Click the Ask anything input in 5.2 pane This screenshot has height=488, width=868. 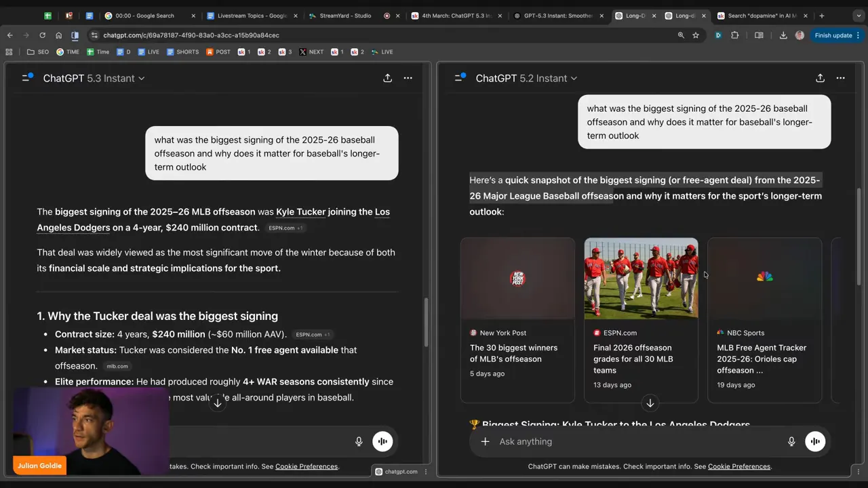[x=637, y=441]
